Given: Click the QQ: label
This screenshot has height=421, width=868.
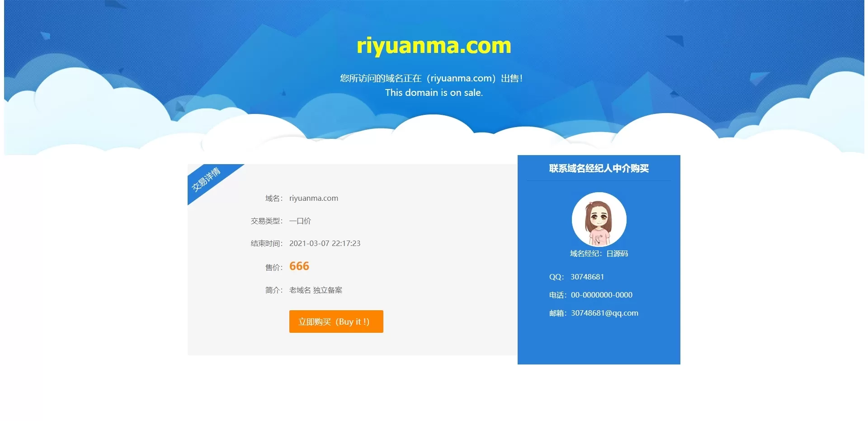Looking at the screenshot, I should coord(557,277).
